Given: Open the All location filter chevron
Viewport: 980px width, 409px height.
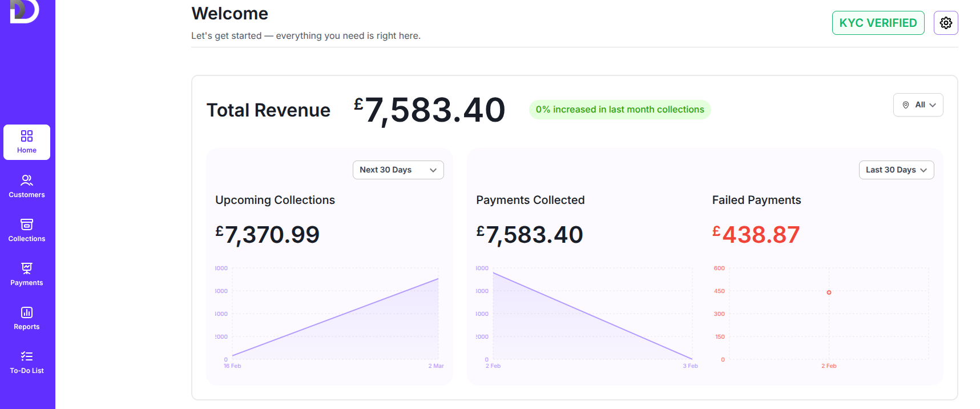Looking at the screenshot, I should (933, 105).
